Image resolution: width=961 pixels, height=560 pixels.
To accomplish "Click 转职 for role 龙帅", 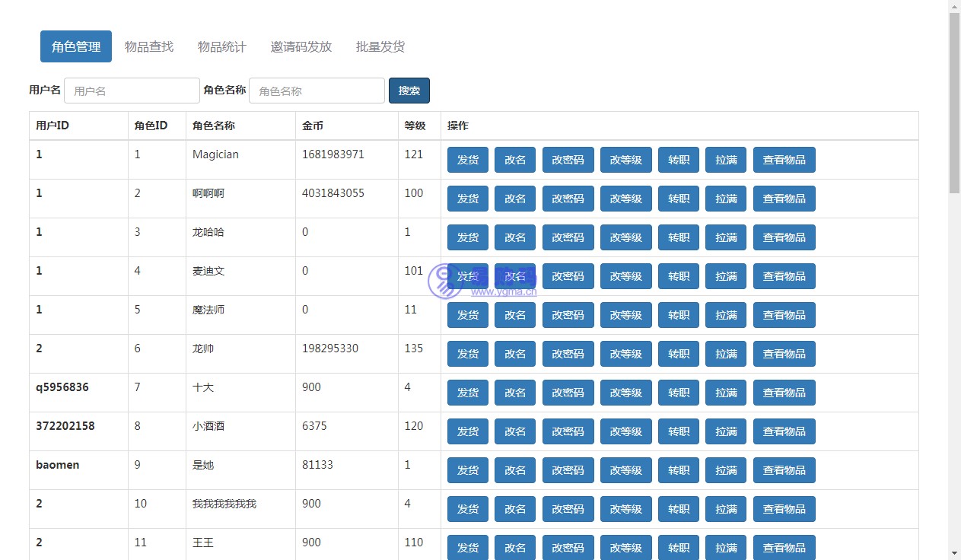I will 678,353.
